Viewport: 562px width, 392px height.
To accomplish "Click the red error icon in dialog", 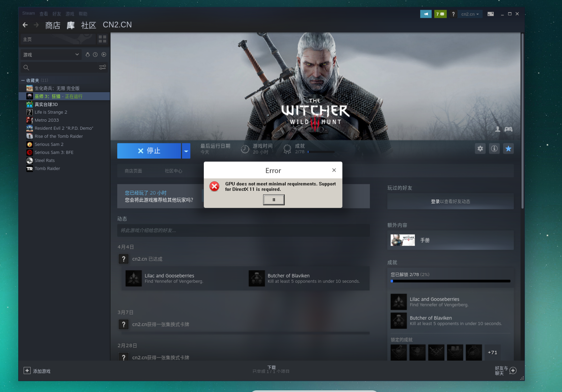I will pos(214,186).
